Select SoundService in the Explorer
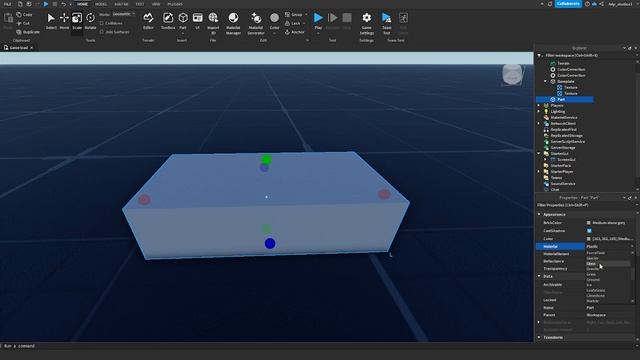 [563, 184]
